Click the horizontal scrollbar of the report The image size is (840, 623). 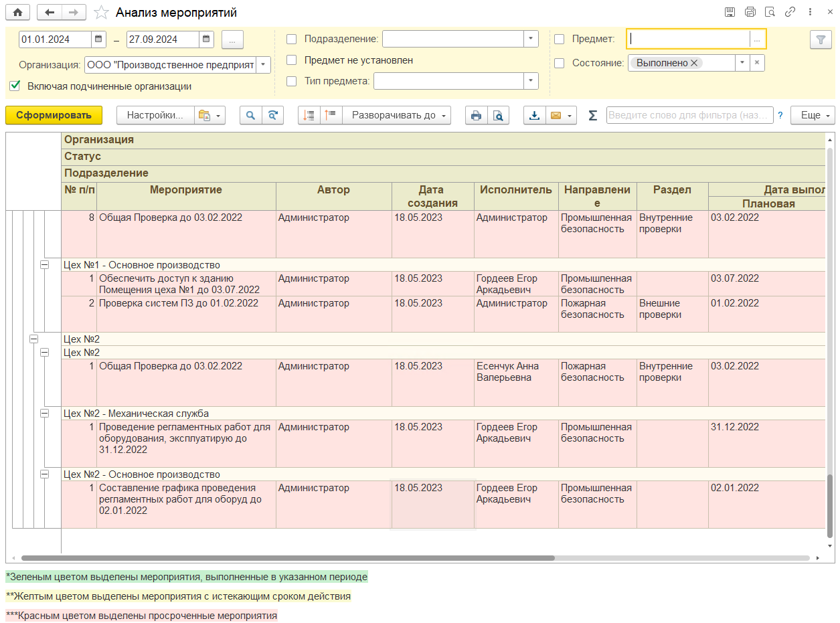pos(288,557)
